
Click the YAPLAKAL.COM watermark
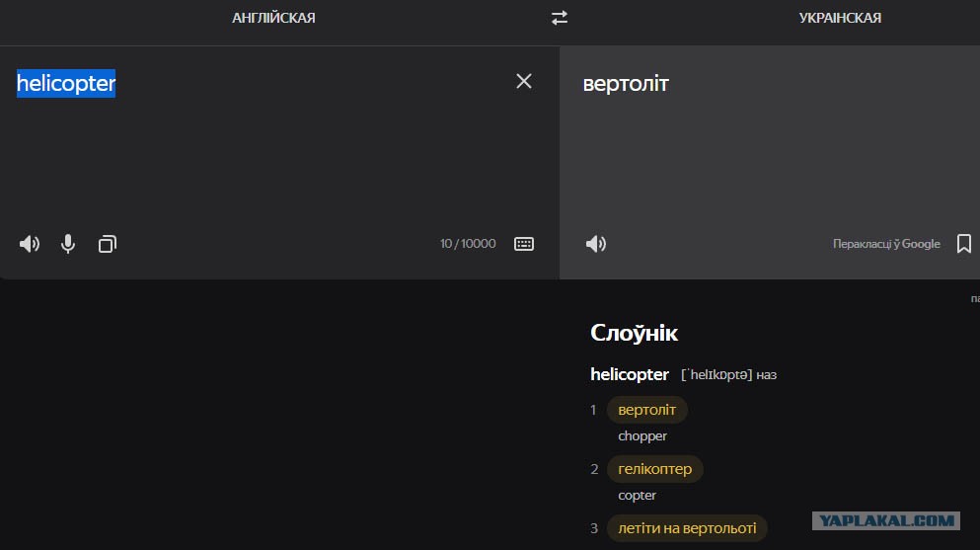pos(885,520)
